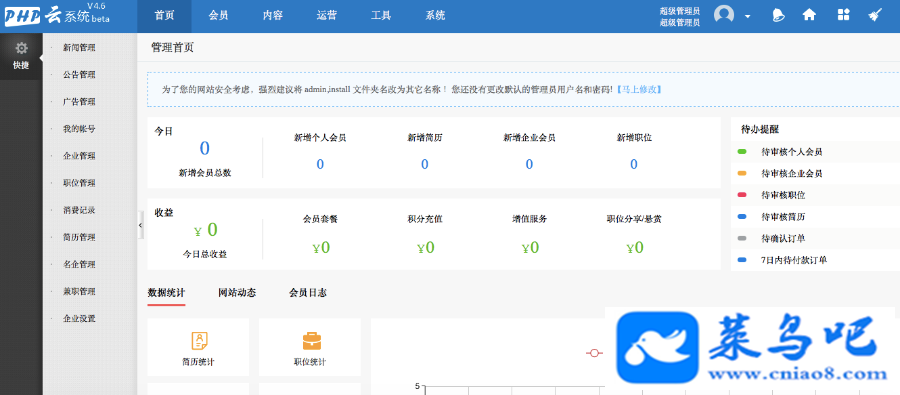This screenshot has height=395, width=900.
Task: Click the 新增个人会员 count value
Action: pyautogui.click(x=320, y=165)
